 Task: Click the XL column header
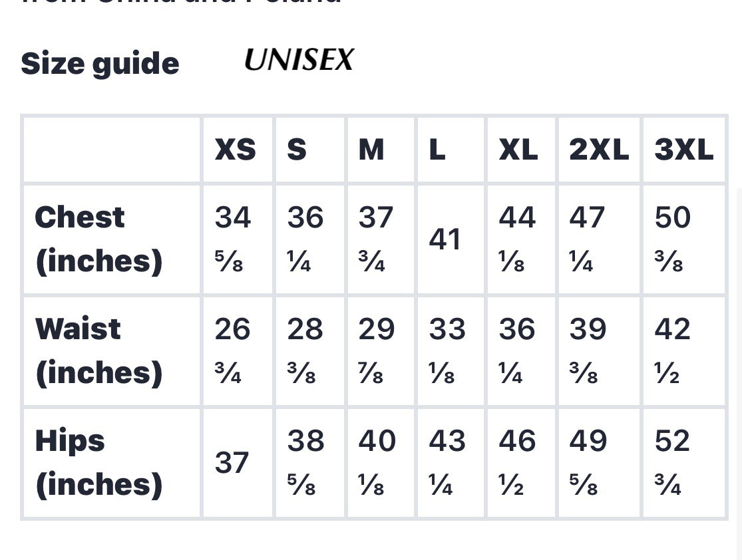point(518,150)
